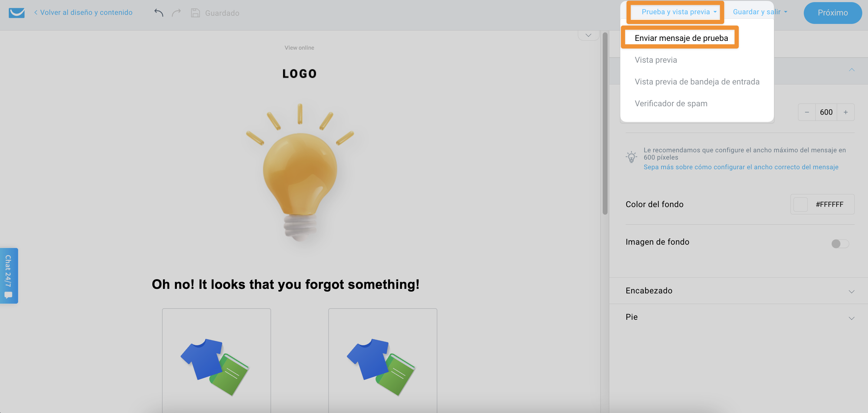Open the Guardar y salir dropdown
868x413 pixels.
pos(760,12)
